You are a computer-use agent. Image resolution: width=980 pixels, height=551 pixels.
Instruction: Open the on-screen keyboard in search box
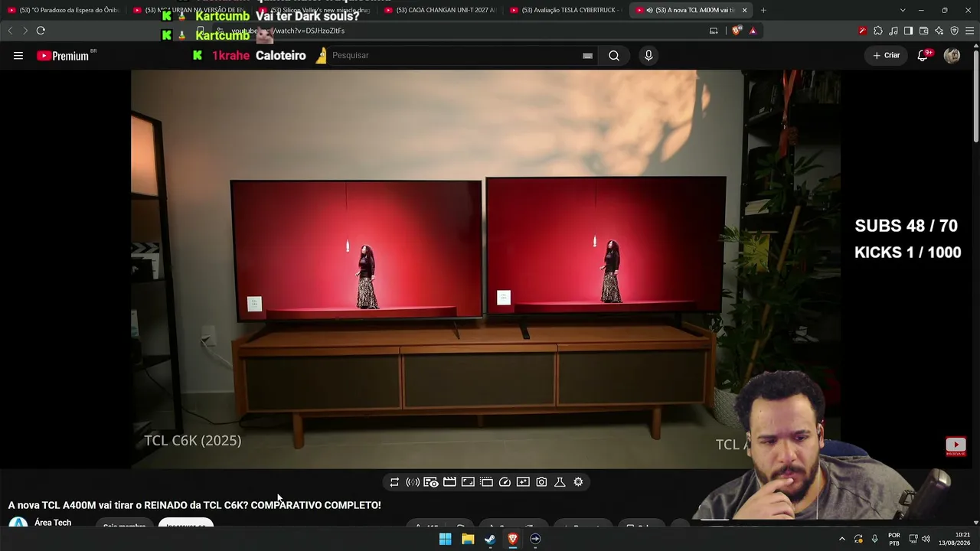pos(587,55)
